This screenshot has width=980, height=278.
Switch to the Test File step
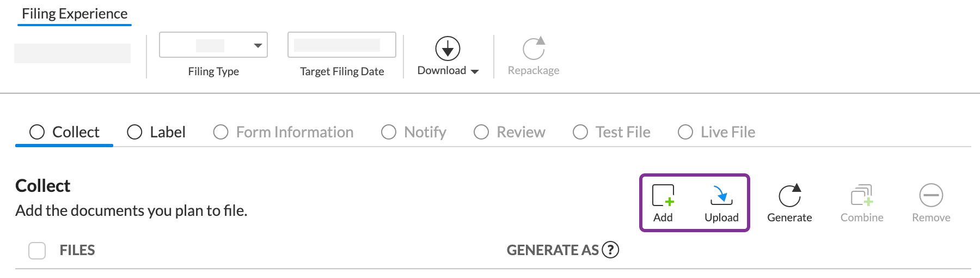tap(611, 132)
